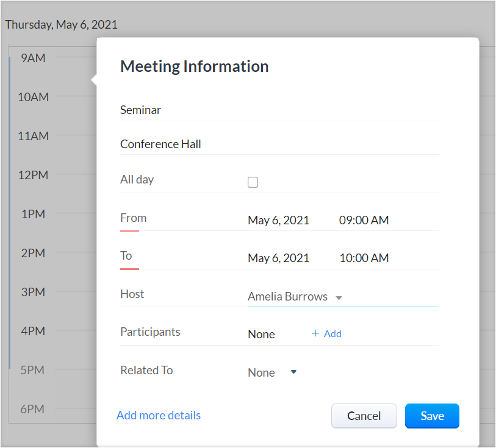Expand the Related To dropdown

tap(293, 372)
